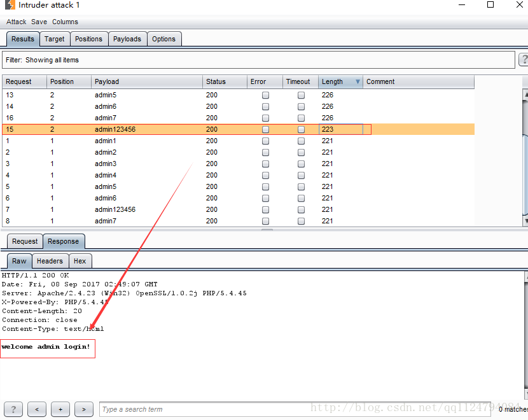
Task: Select request 7 payload admin123456
Action: click(115, 209)
